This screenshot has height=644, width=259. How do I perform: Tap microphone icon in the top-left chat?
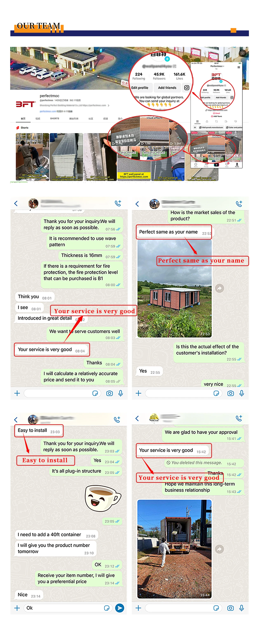pos(121,393)
